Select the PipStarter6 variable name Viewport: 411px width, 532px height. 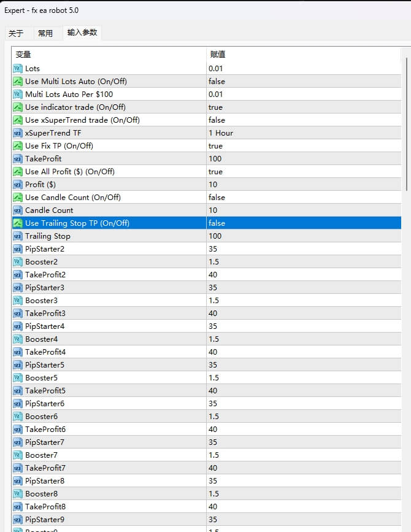pos(45,404)
